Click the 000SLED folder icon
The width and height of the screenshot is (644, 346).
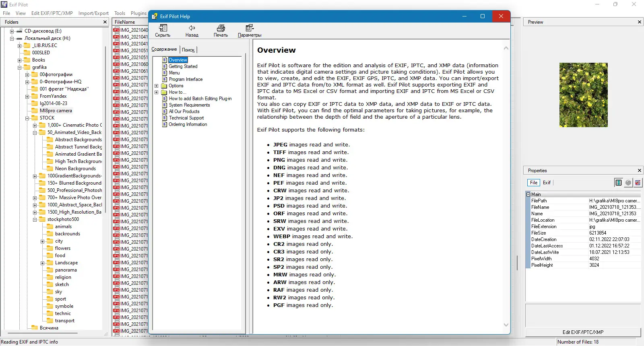point(27,53)
